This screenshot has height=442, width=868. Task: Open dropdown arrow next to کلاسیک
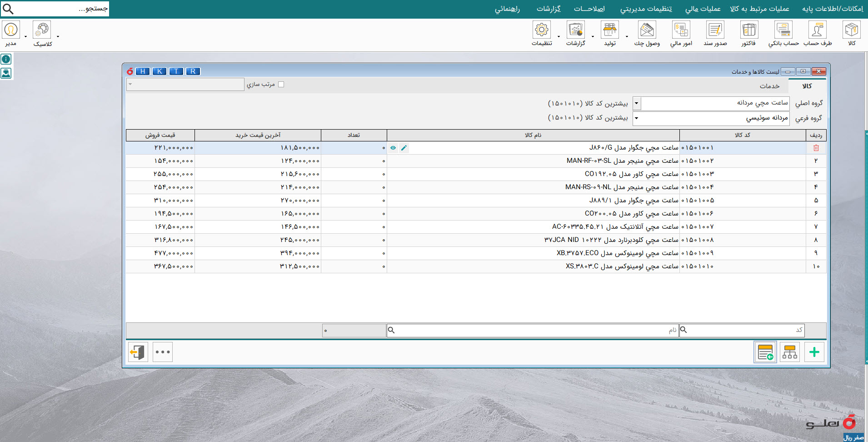tap(58, 36)
